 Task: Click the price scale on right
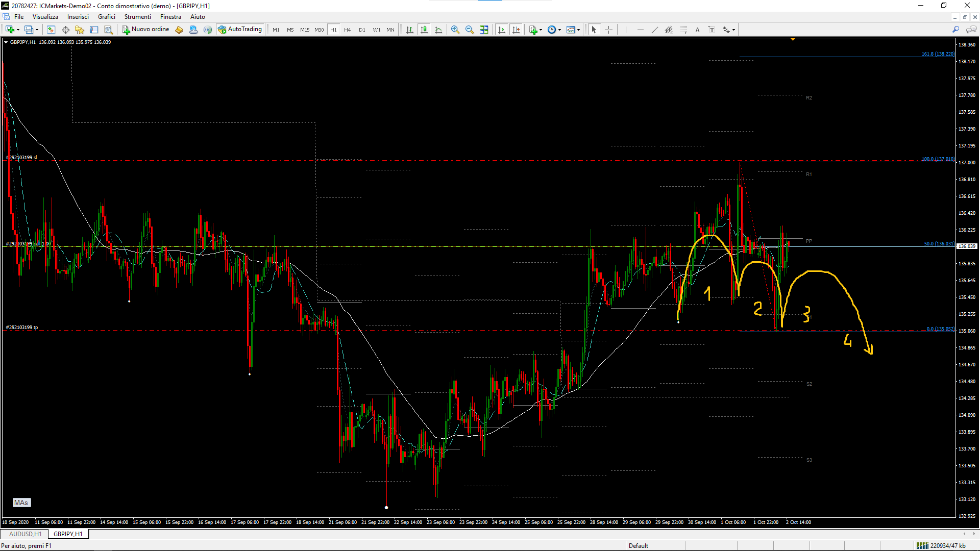(x=968, y=278)
